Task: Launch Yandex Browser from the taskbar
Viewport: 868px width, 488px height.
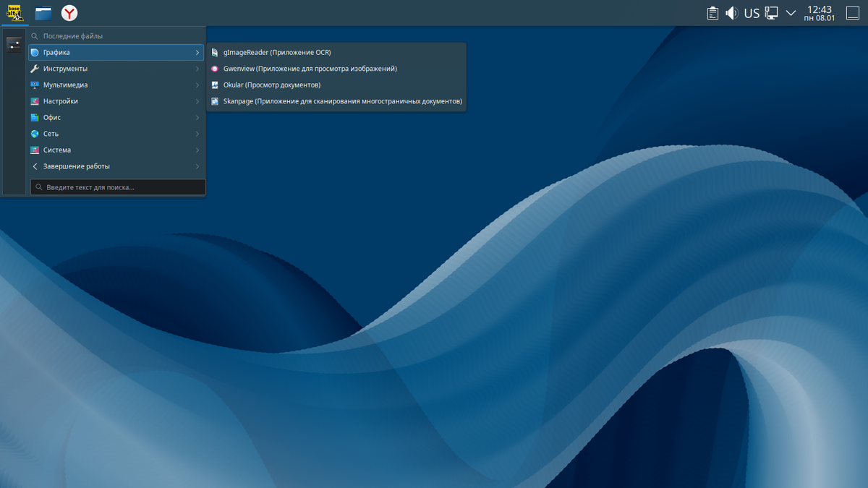Action: tap(69, 12)
